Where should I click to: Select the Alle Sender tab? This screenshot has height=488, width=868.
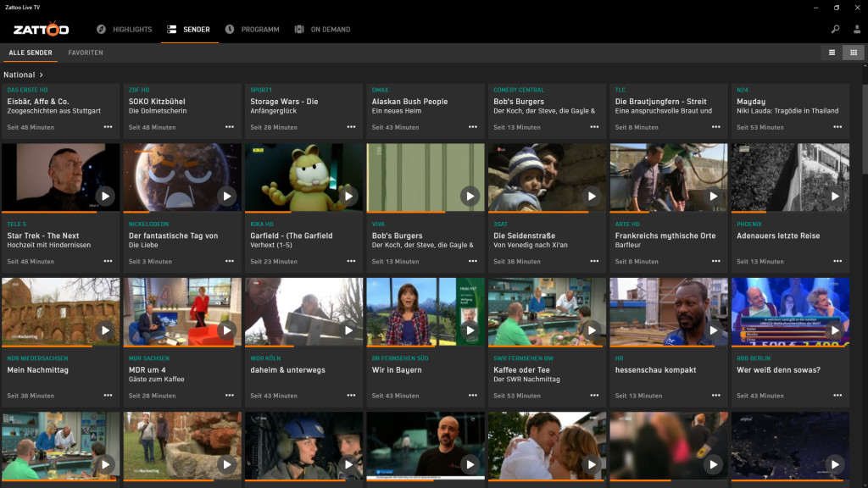pos(30,52)
